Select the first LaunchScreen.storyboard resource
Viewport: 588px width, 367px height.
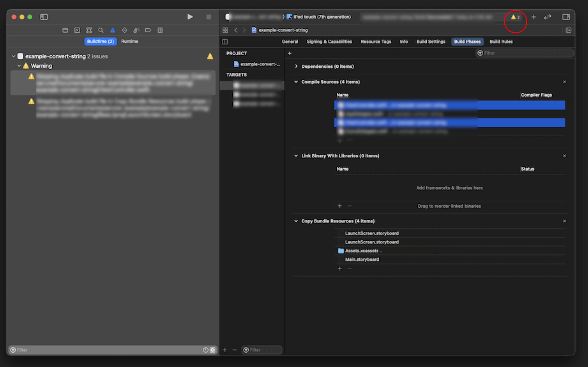450,233
